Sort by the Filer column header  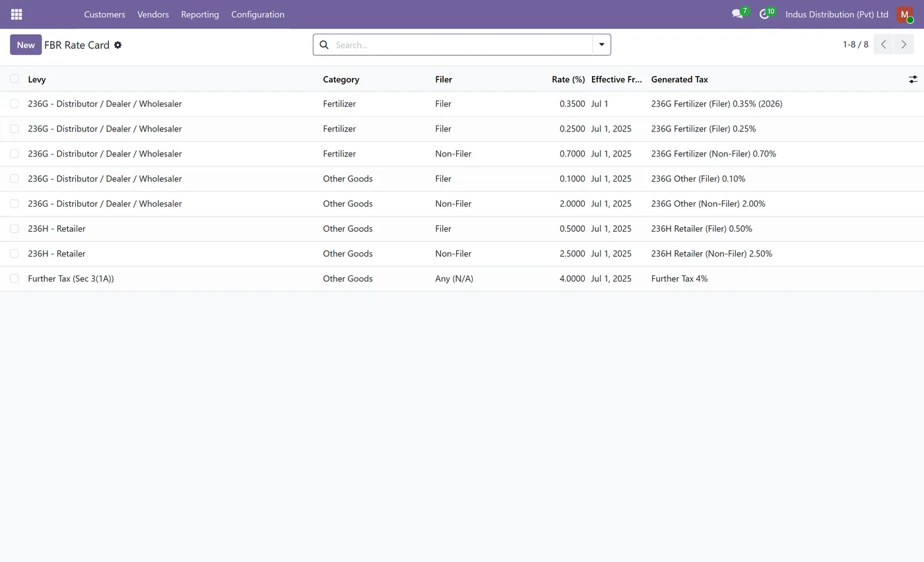(x=444, y=79)
